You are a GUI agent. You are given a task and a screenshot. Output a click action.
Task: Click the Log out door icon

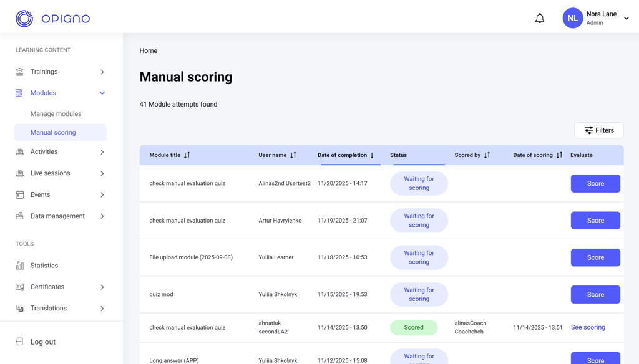pos(19,342)
